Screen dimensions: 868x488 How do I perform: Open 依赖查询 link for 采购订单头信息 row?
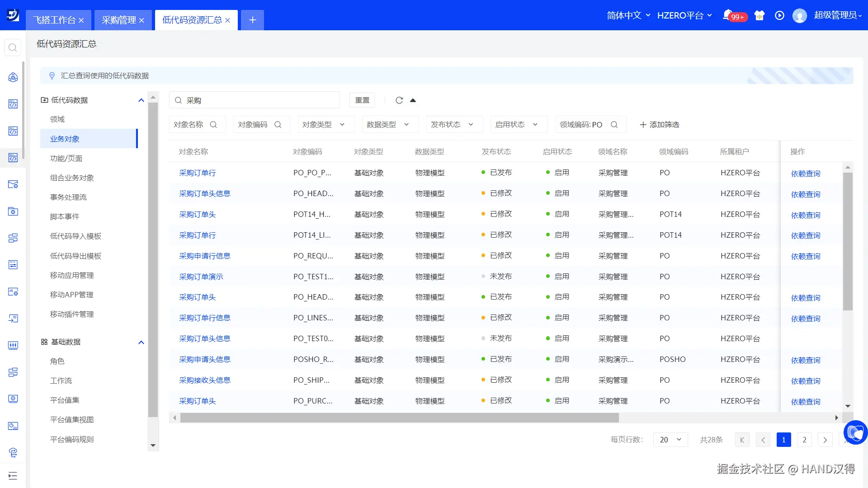point(805,194)
